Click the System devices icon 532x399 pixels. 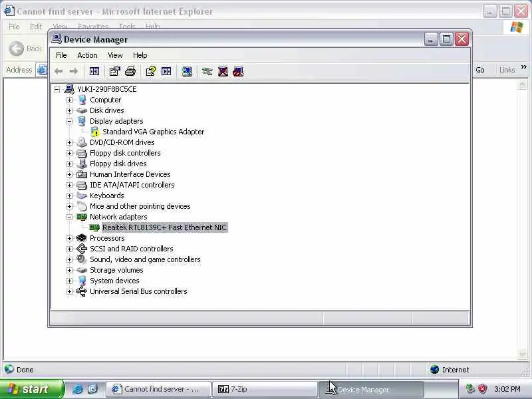[82, 281]
